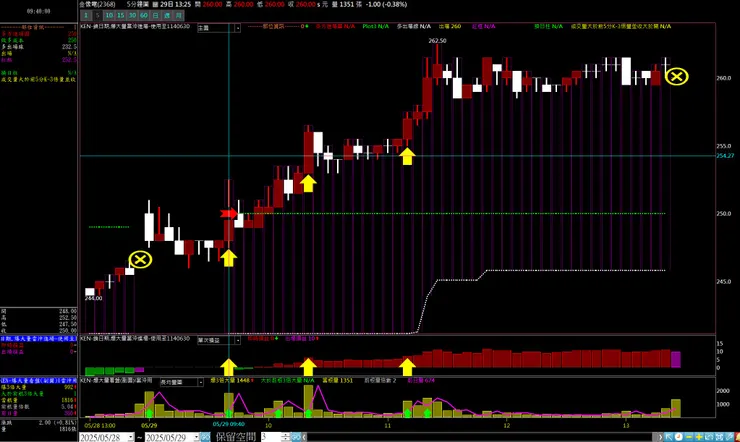Click the 05/29 09:40 crosshair time label
The width and height of the screenshot is (740, 442).
228,425
